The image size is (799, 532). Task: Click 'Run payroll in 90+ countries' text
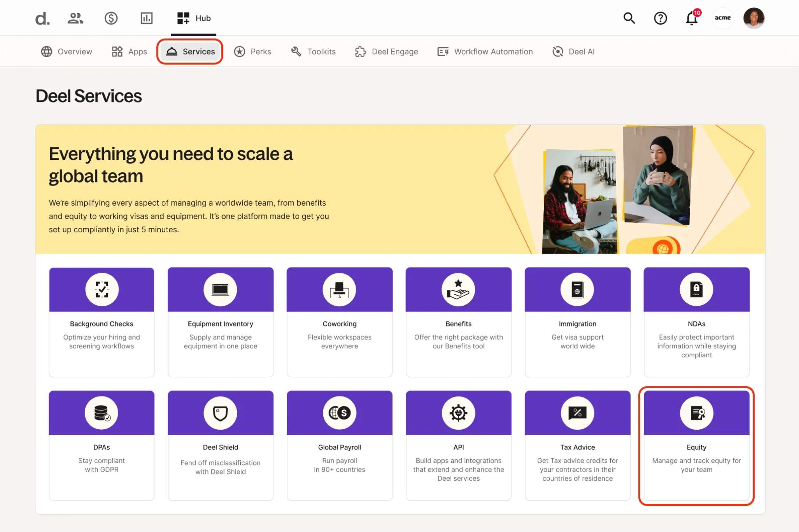click(340, 465)
